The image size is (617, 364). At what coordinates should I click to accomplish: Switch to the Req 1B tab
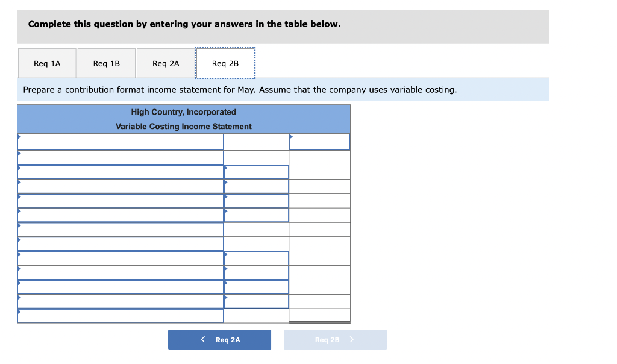[106, 63]
